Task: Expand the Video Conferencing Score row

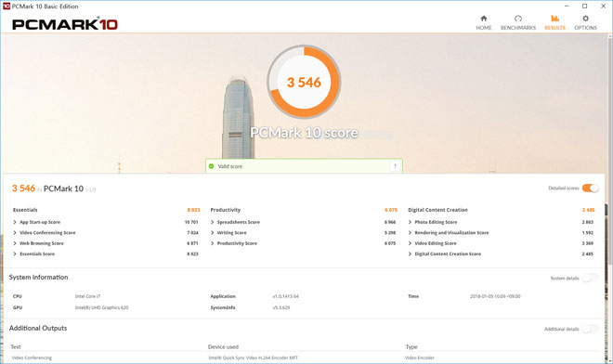Action: pyautogui.click(x=106, y=233)
